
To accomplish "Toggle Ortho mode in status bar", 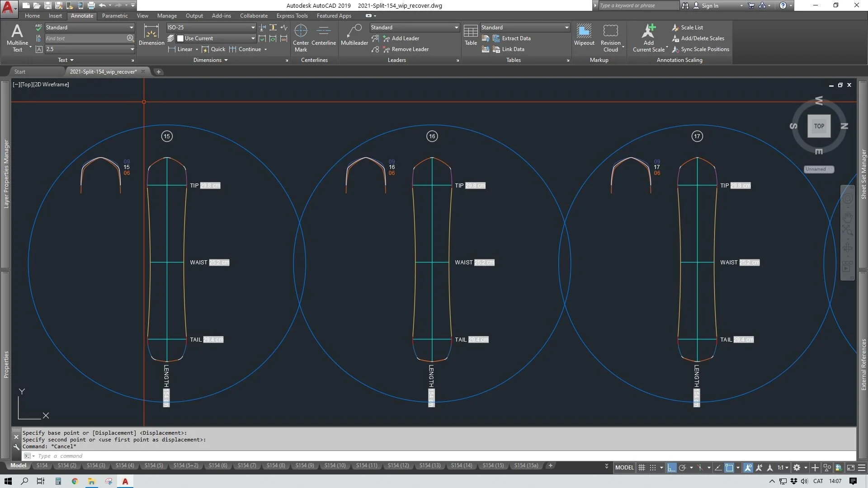I will (x=671, y=468).
